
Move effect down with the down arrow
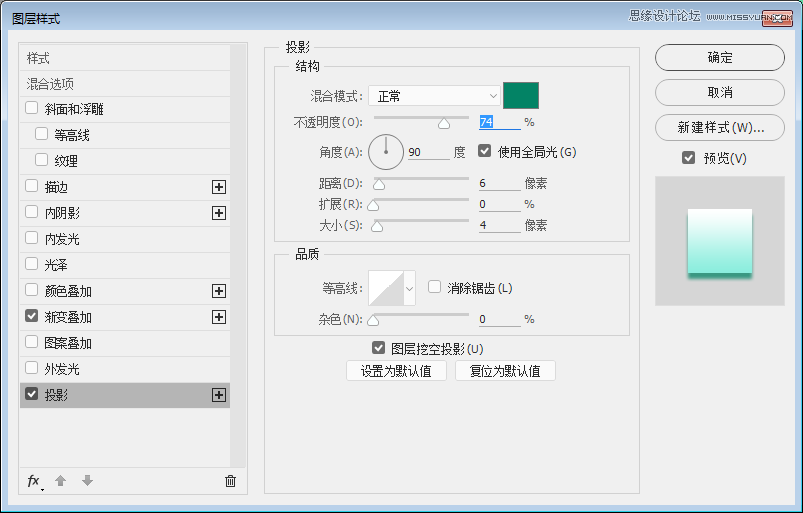coord(88,481)
